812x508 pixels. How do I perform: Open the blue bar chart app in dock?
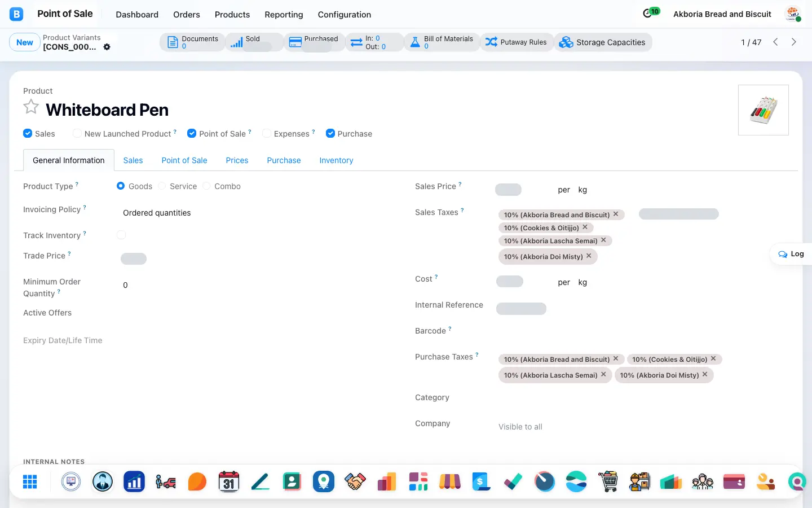(134, 481)
